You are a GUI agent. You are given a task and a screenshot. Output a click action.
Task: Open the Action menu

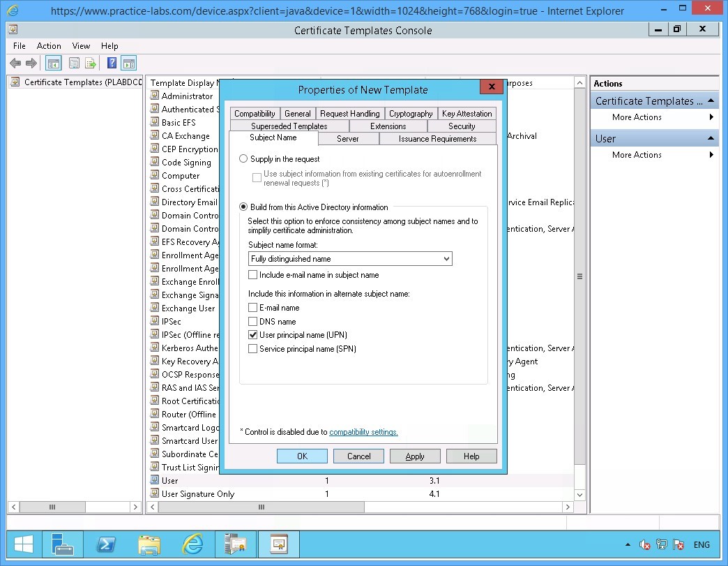[x=49, y=46]
